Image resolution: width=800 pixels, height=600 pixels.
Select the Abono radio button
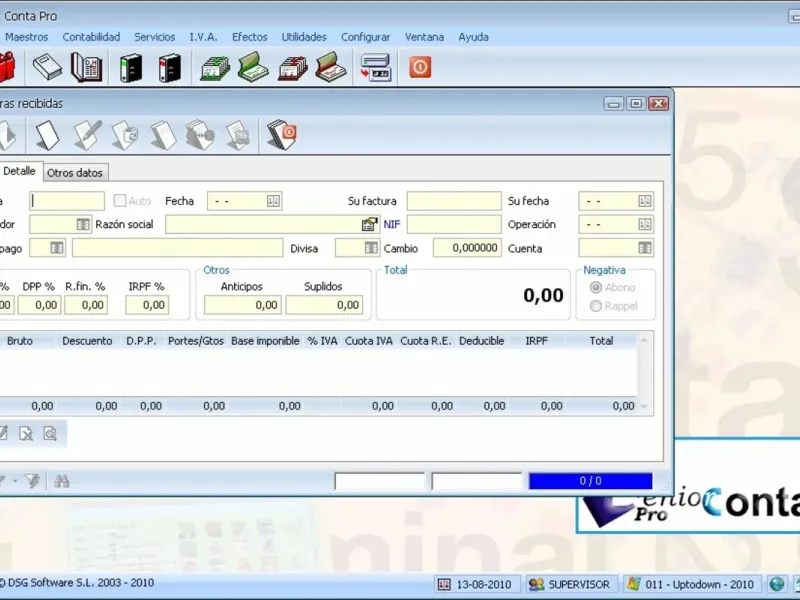(595, 287)
